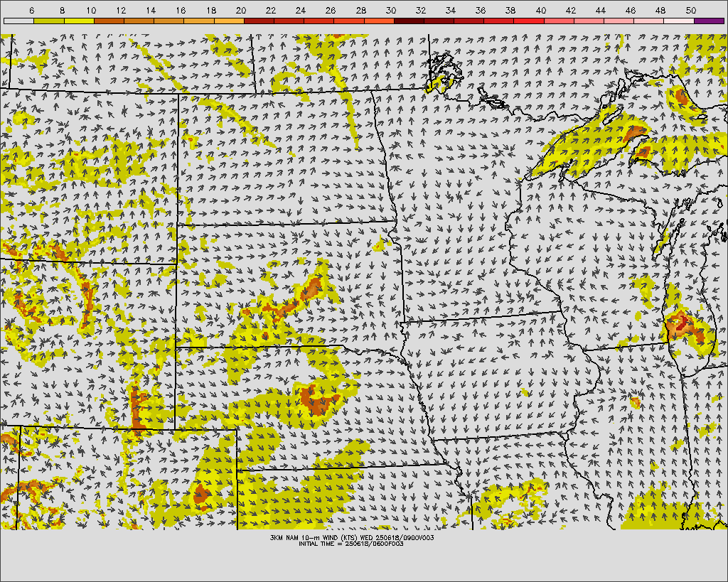The width and height of the screenshot is (728, 582).
Task: Choose the dark red swatch between 20 and 22
Action: [259, 21]
